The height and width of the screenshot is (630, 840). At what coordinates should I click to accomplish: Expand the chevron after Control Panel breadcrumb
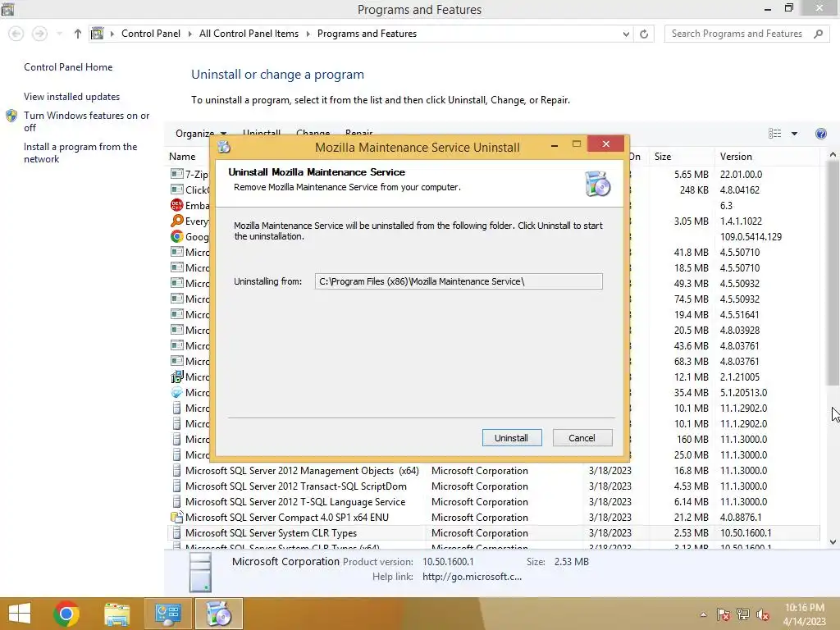(x=189, y=34)
